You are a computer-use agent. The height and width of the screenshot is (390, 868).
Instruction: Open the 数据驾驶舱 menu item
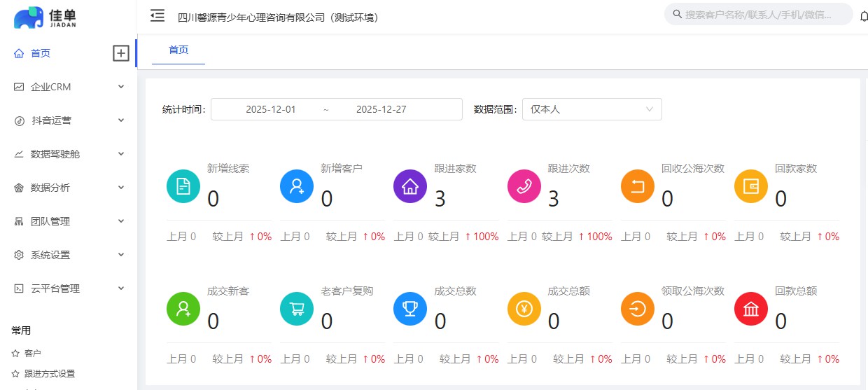click(68, 154)
